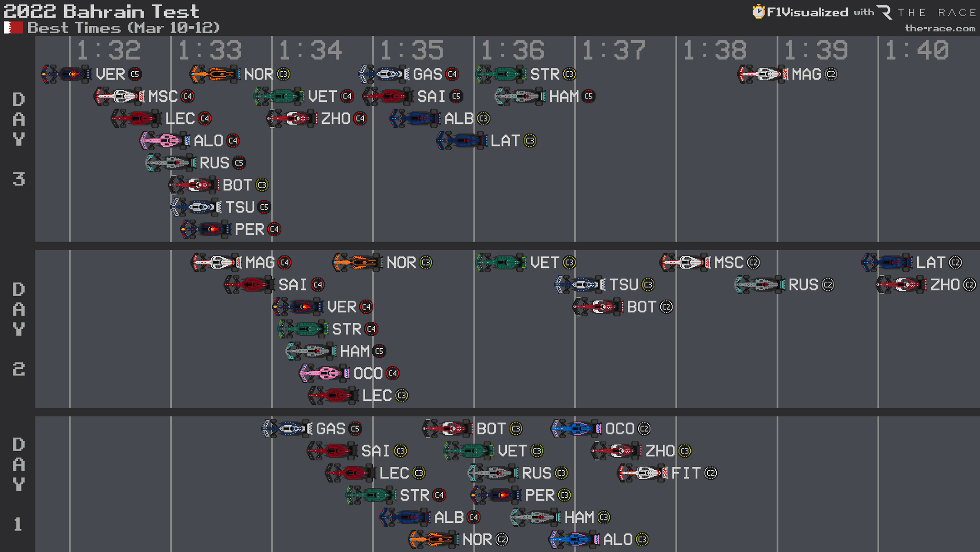Click the C5 tyre badge next to VER

pyautogui.click(x=135, y=74)
